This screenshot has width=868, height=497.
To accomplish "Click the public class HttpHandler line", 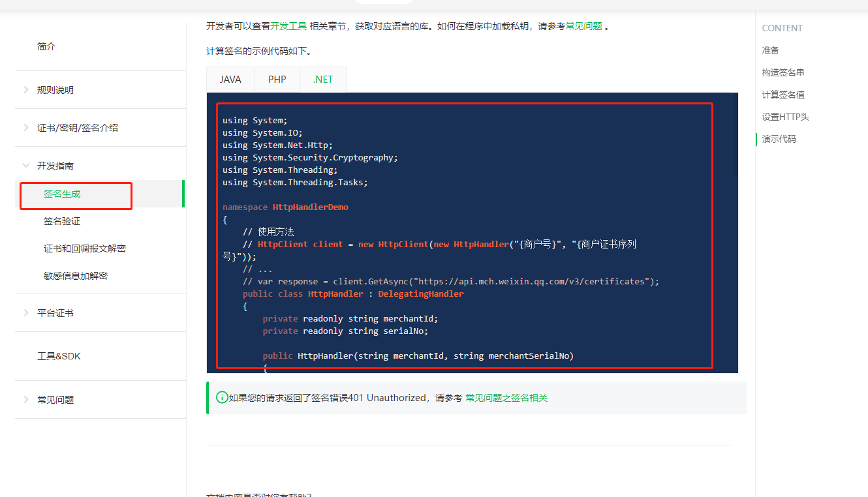I will [x=353, y=294].
